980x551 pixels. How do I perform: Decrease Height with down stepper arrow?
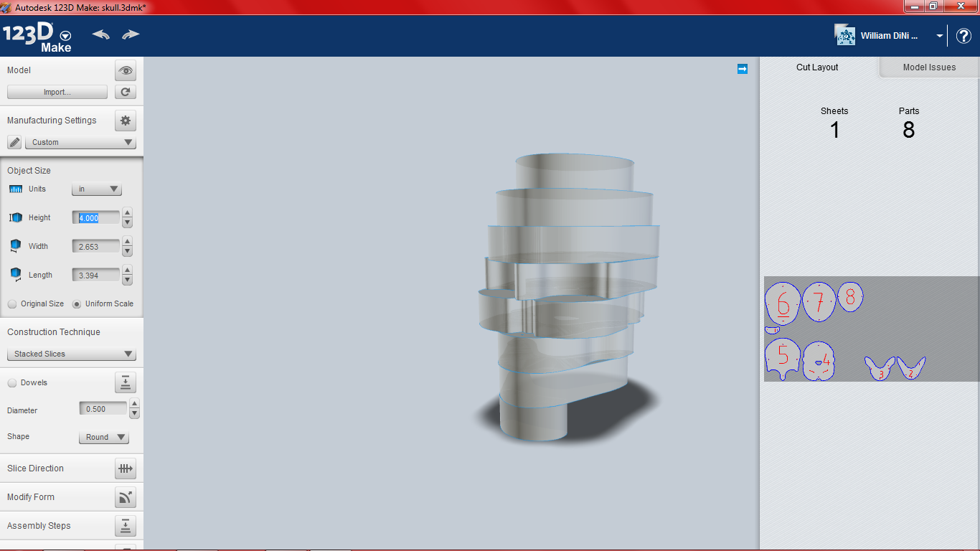pyautogui.click(x=127, y=222)
